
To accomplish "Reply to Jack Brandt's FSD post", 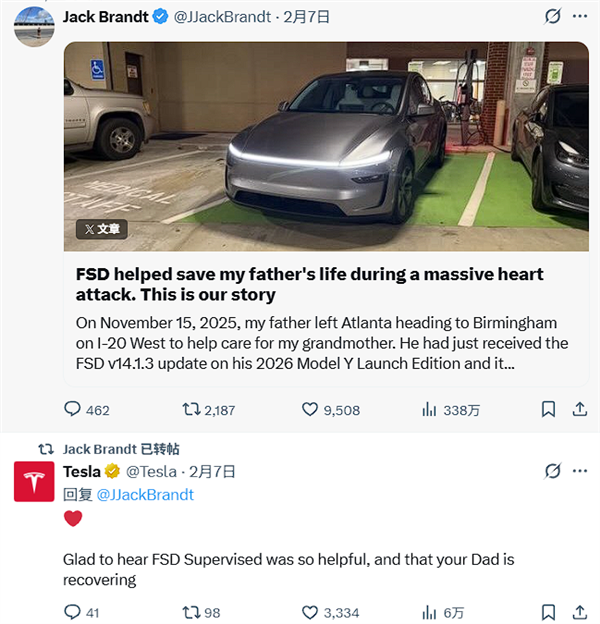I will [72, 409].
